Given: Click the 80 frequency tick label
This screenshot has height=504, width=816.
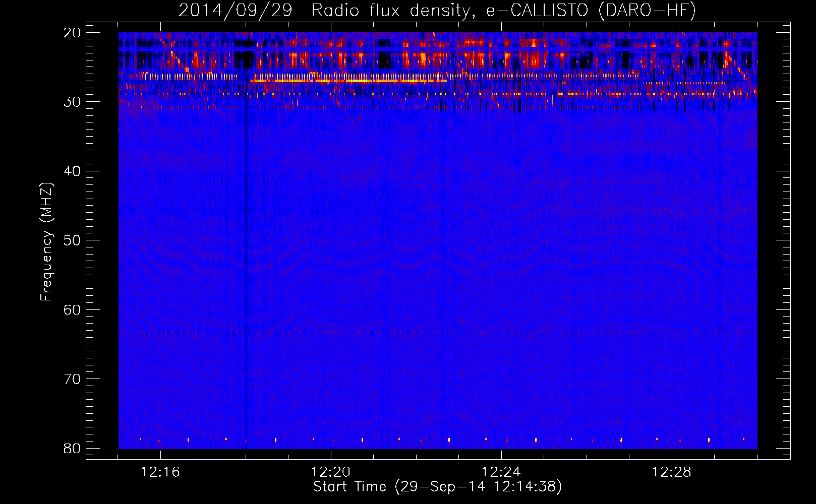Looking at the screenshot, I should click(72, 449).
